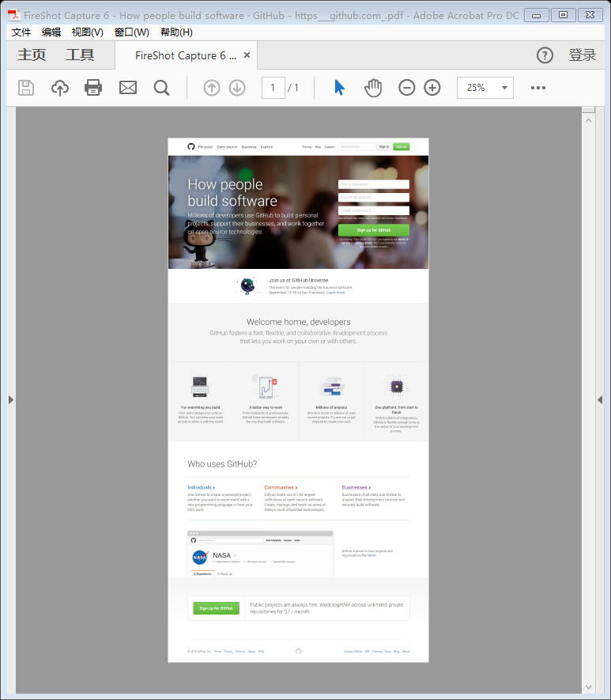This screenshot has height=700, width=611.
Task: Open the Find text magnifier
Action: click(x=161, y=88)
